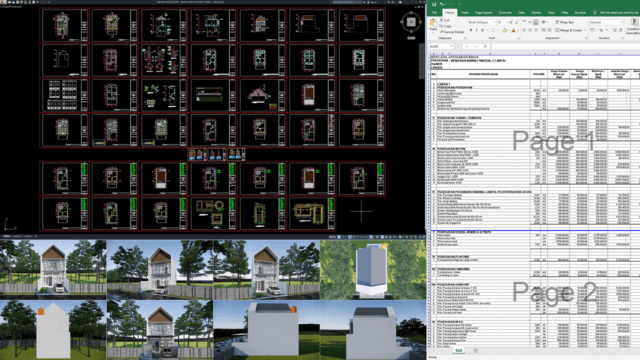Cut the selection in Excel
Image resolution: width=640 pixels, height=360 pixels.
(444, 20)
